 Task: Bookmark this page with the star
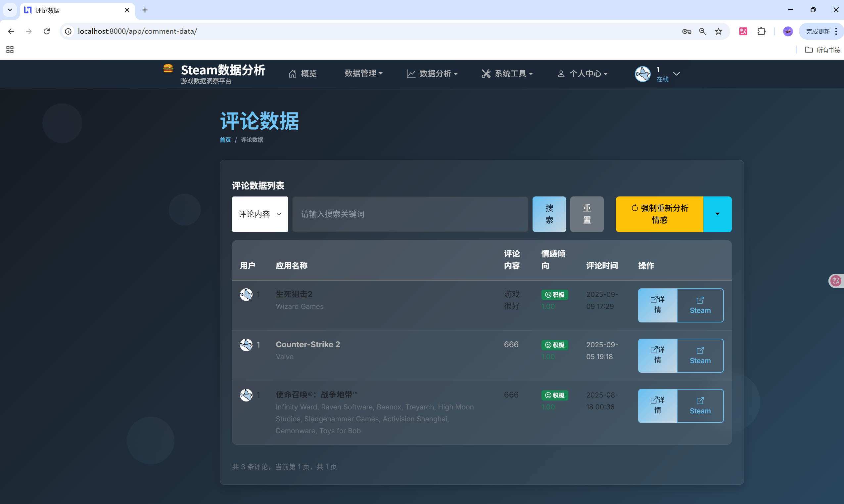pos(718,31)
